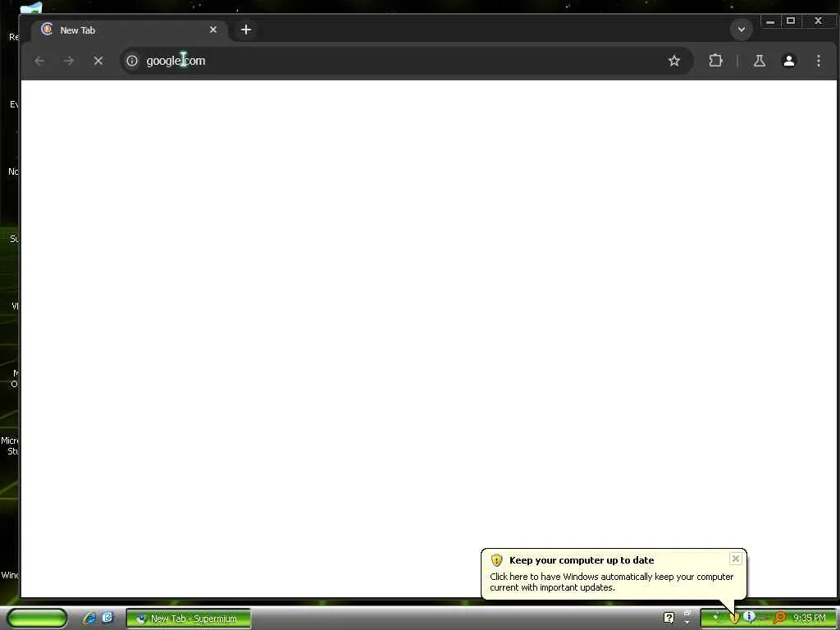The image size is (840, 630).
Task: Open the Experiments flask icon
Action: click(759, 61)
